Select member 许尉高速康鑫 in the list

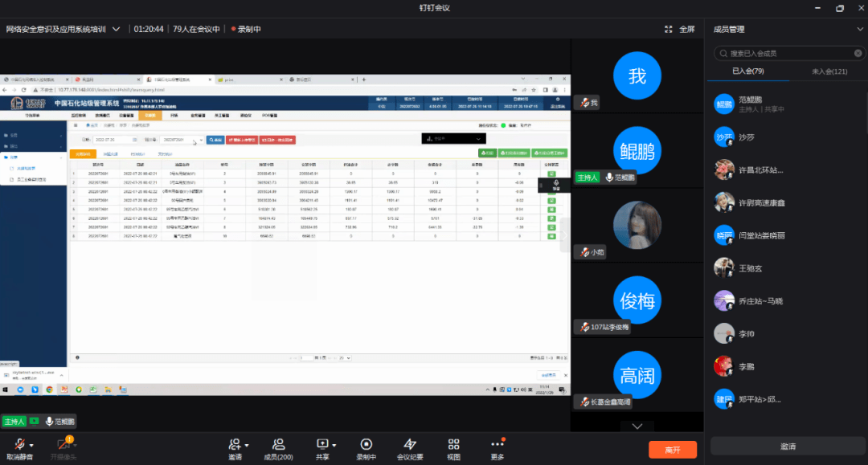coord(786,203)
